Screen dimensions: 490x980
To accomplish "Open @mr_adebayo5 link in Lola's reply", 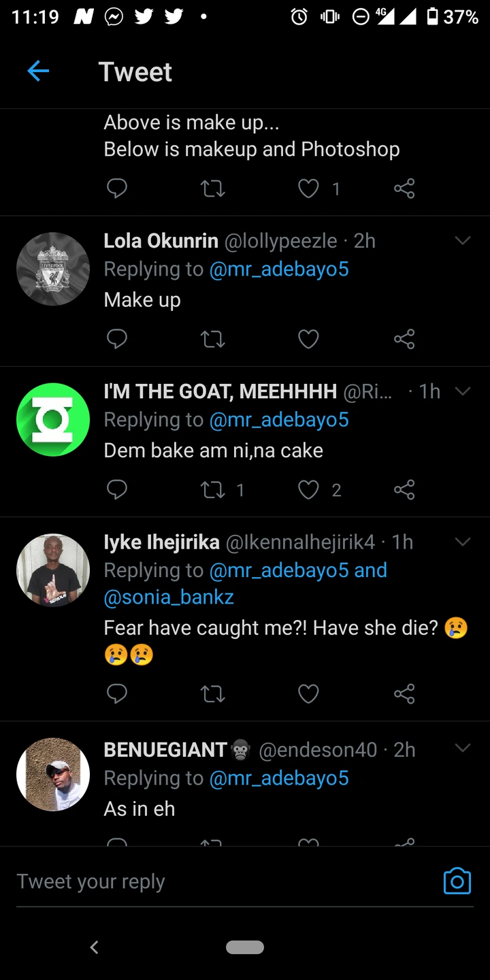I will click(279, 269).
